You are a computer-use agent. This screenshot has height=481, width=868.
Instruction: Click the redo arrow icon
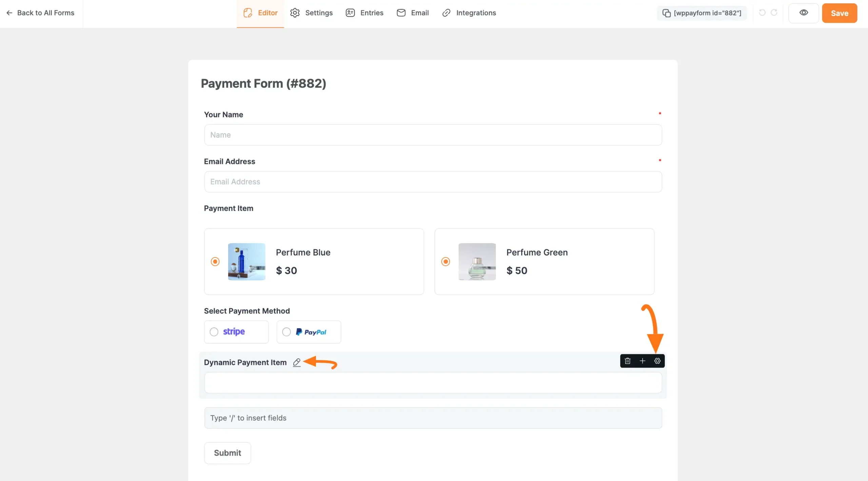coord(774,13)
